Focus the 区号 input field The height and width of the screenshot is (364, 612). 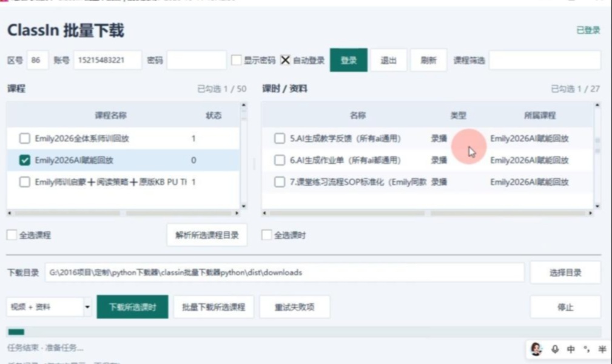38,60
